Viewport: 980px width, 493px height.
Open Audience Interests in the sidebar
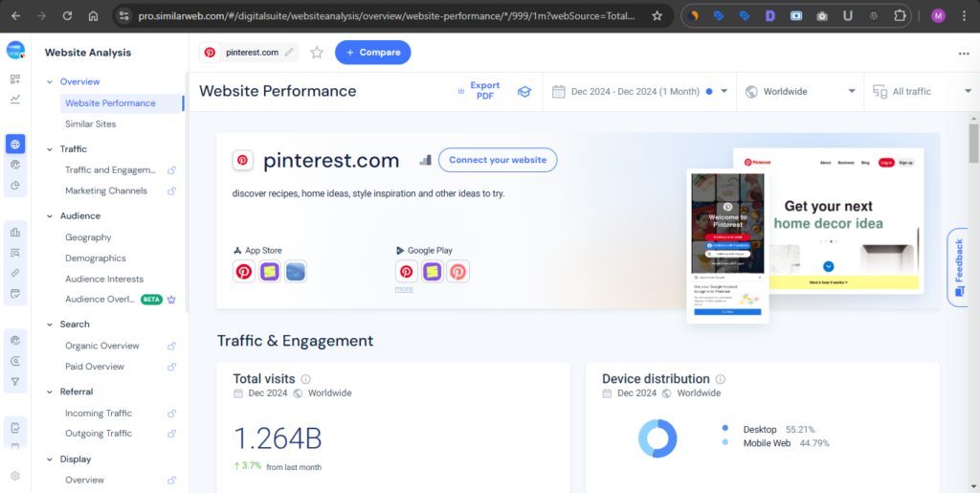click(104, 279)
